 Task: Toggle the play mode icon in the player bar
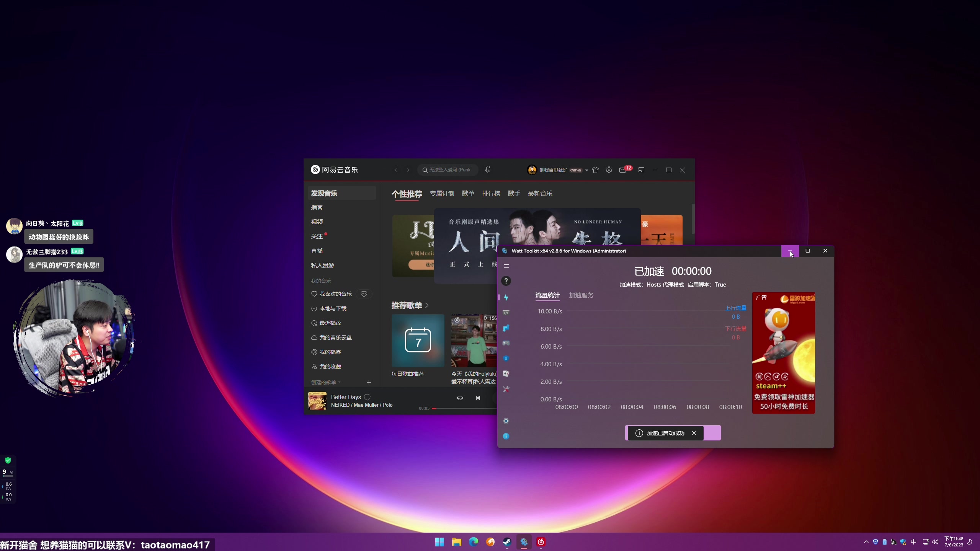[460, 398]
